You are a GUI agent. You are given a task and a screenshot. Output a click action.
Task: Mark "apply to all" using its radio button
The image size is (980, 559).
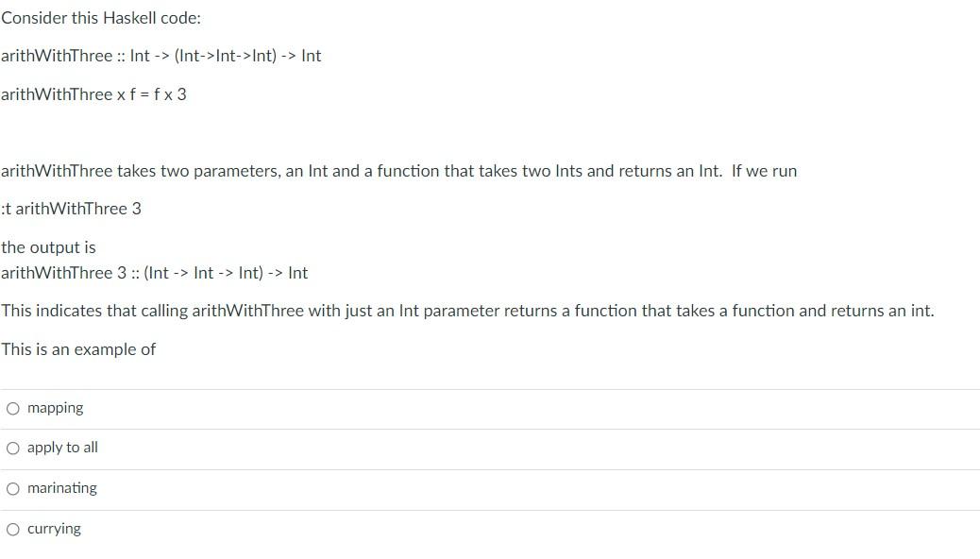coord(13,448)
